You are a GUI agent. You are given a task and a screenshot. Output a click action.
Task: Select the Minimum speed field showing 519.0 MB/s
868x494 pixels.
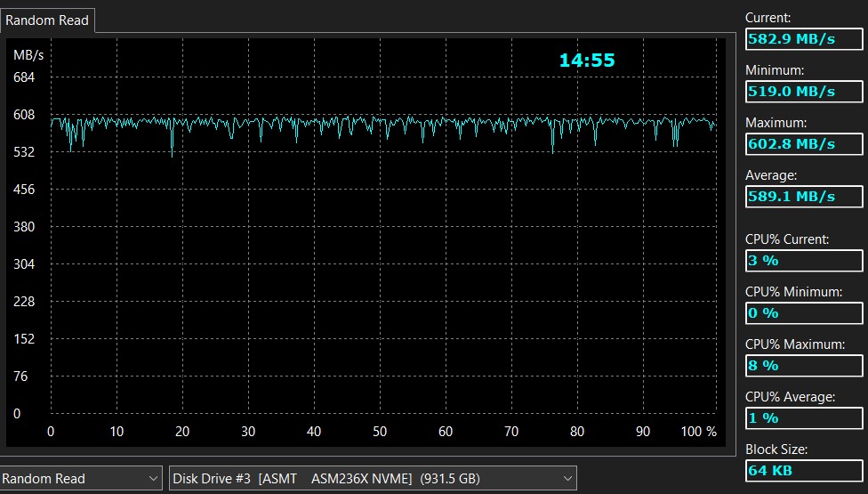click(x=804, y=92)
